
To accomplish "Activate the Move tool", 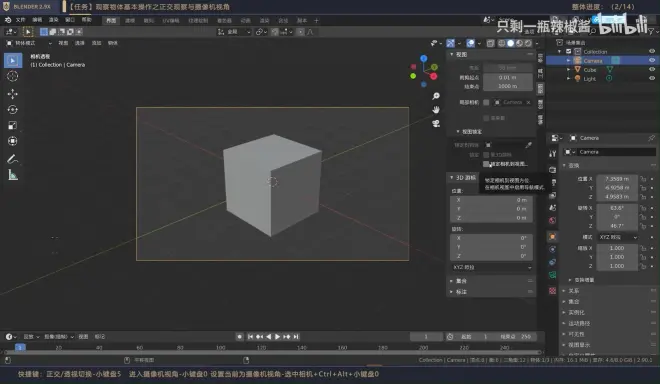I will point(13,94).
